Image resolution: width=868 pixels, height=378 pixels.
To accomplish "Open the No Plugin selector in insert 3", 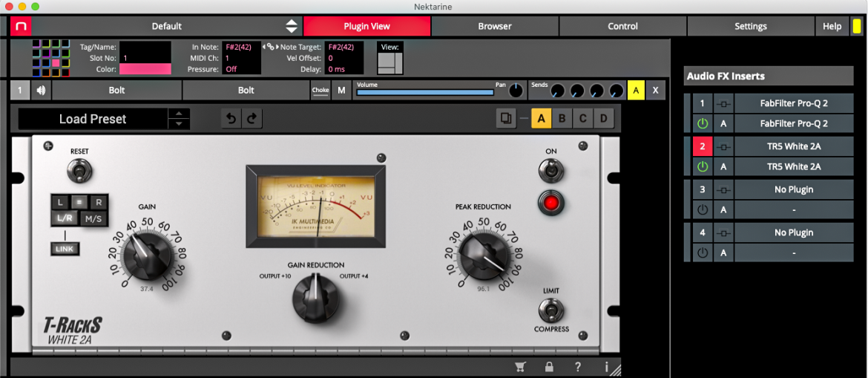I will (794, 189).
